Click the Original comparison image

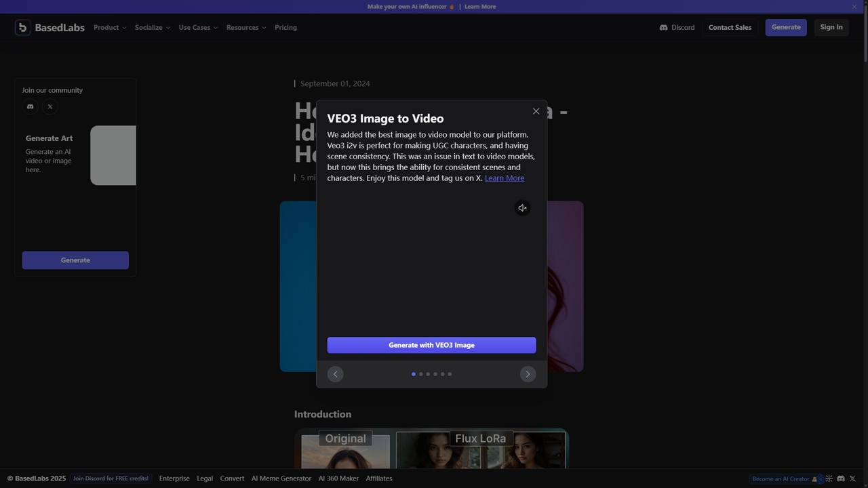coord(345,451)
